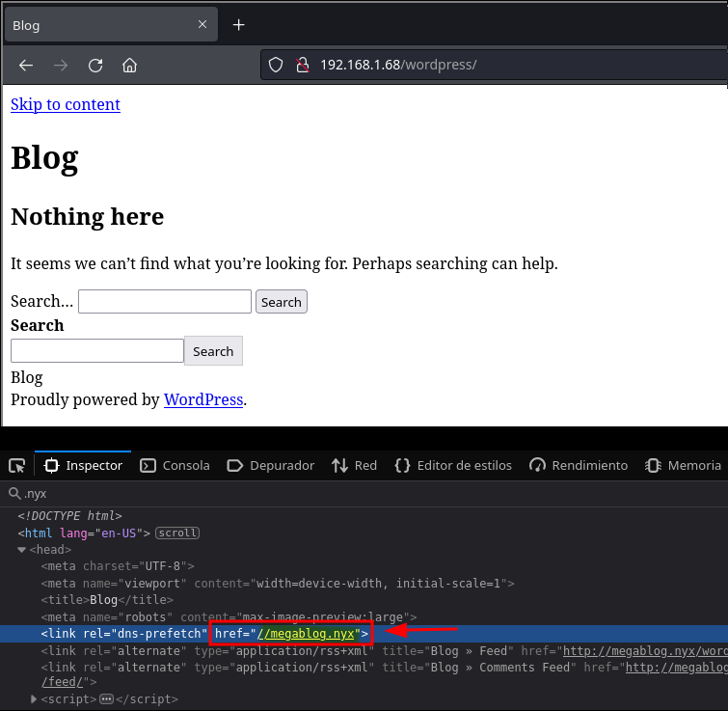The image size is (728, 711).
Task: Open a new tab with the plus icon
Action: pyautogui.click(x=239, y=25)
